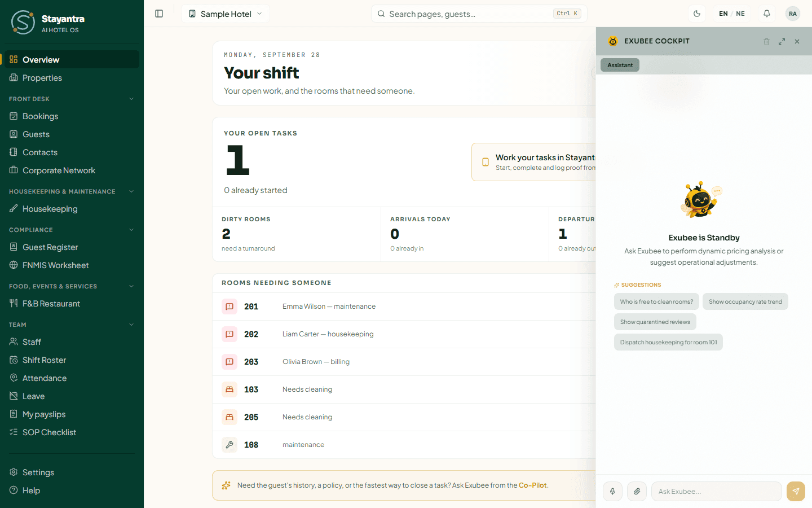Screen dimensions: 812x508
Task: Click 'Who is free to clean rooms?' suggestion
Action: 657,301
